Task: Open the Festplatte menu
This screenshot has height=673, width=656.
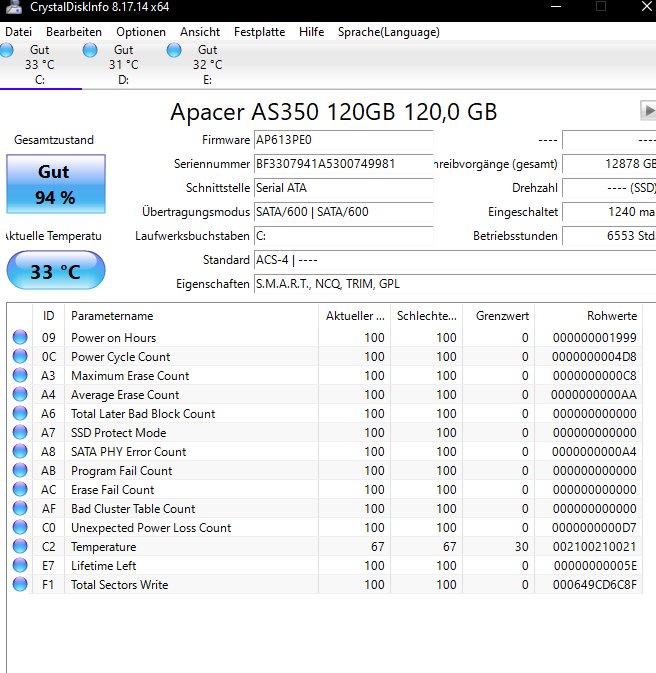Action: [259, 32]
